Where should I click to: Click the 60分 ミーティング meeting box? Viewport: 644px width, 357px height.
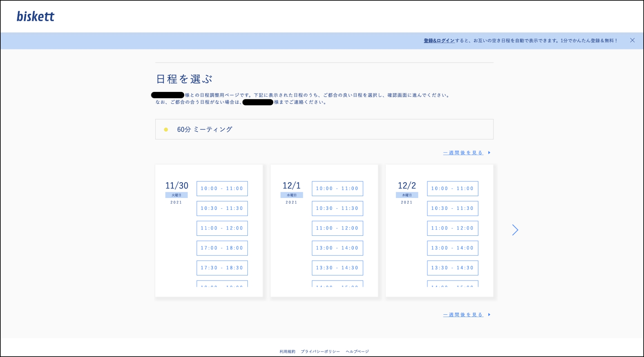click(324, 129)
